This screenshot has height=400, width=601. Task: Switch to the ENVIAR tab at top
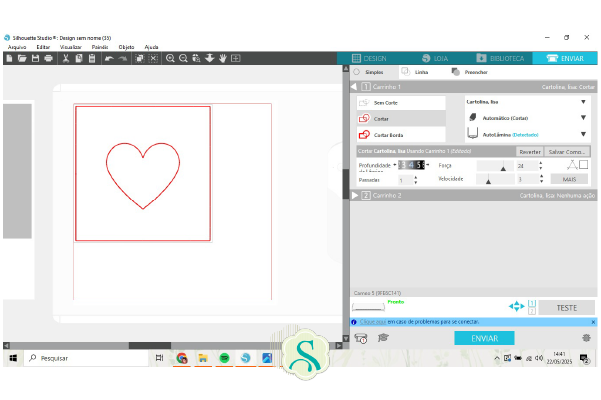565,58
